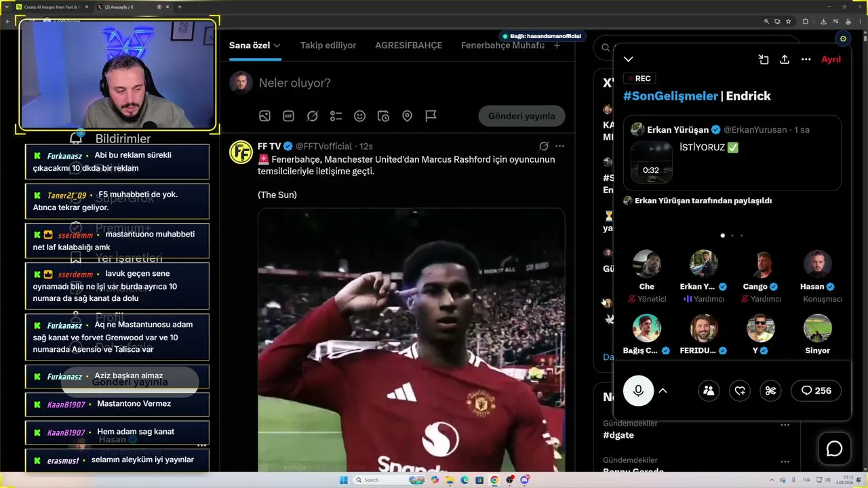Select the third carousel dot in the Space
The height and width of the screenshot is (488, 868).
click(742, 236)
